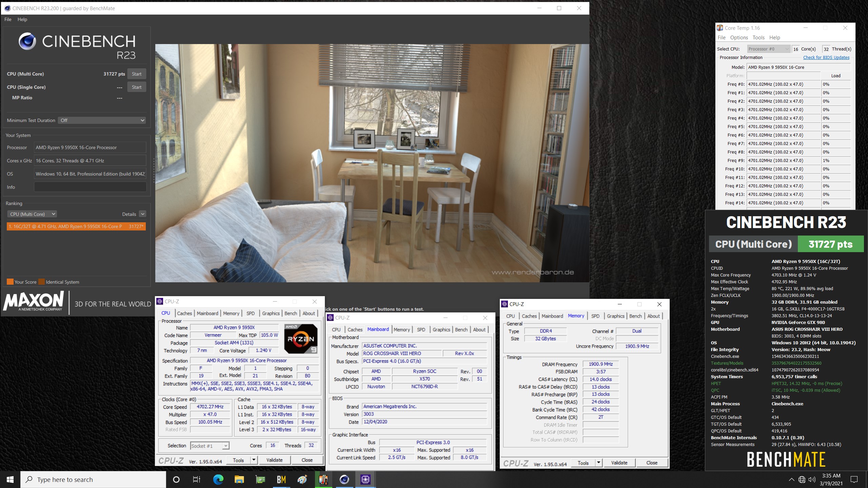Image resolution: width=868 pixels, height=488 pixels.
Task: Click DRAM Frequency value 1900.9 MHz
Action: point(600,364)
